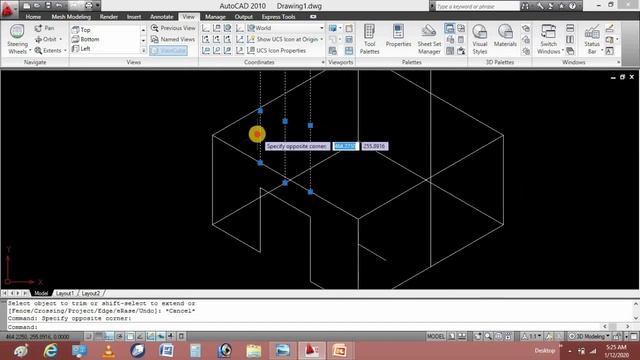The width and height of the screenshot is (640, 360).
Task: Switch to the Home ribbon tab
Action: click(x=33, y=17)
